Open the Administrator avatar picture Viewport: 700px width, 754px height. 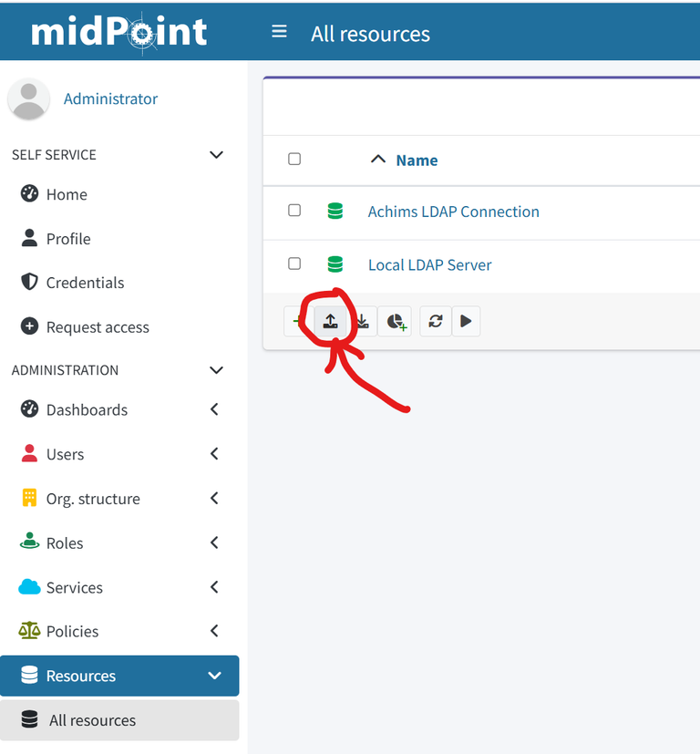pos(29,99)
